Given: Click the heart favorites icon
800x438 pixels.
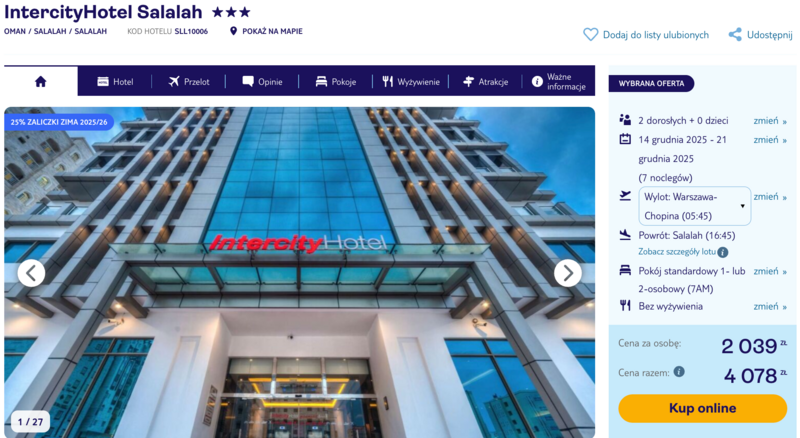Looking at the screenshot, I should (x=590, y=35).
